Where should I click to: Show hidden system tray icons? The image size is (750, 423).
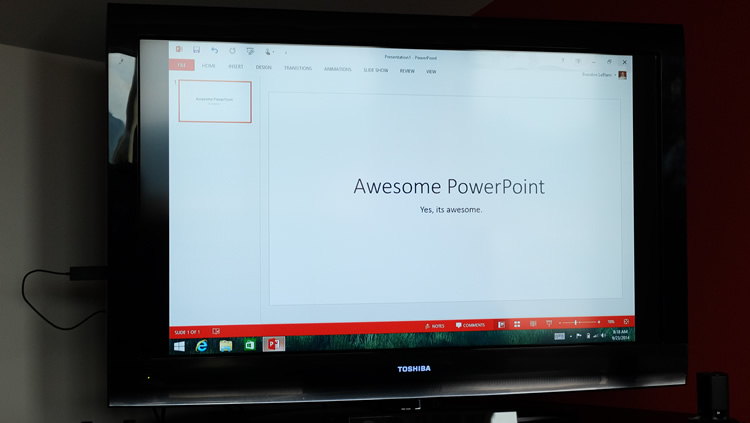pyautogui.click(x=571, y=336)
